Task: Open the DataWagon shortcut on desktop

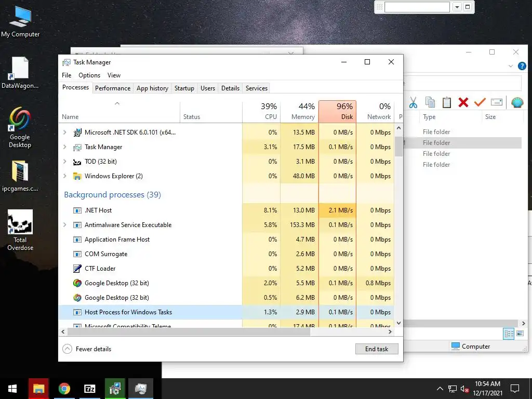Action: tap(20, 73)
